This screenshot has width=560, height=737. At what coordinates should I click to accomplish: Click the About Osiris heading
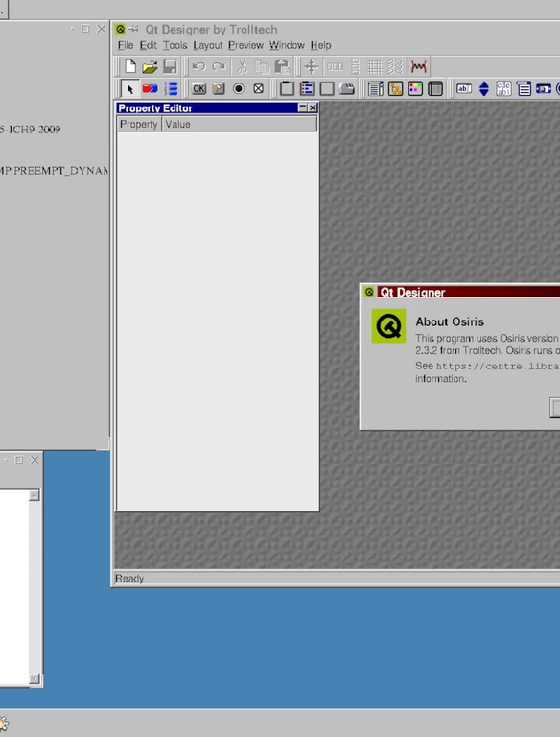(450, 322)
